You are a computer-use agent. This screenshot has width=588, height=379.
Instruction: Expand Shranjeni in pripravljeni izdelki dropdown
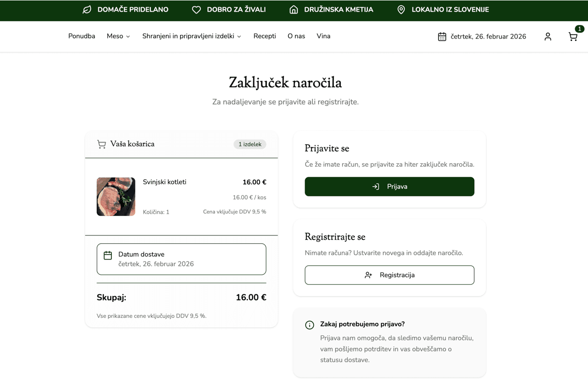(x=191, y=36)
